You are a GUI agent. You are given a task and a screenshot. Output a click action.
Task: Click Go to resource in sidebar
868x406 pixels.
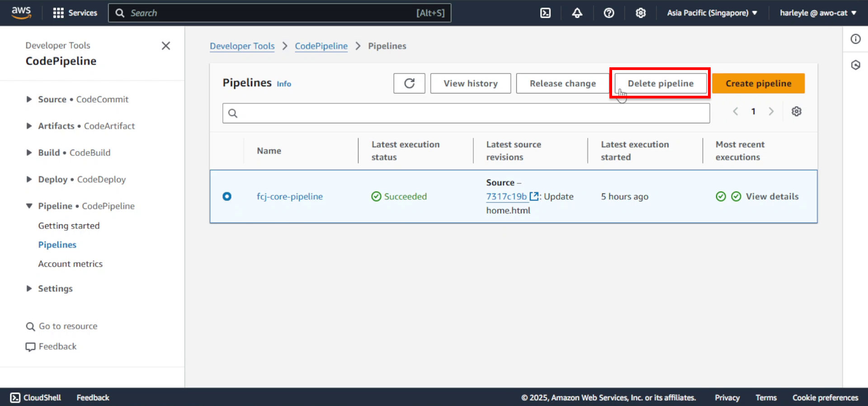(x=68, y=326)
